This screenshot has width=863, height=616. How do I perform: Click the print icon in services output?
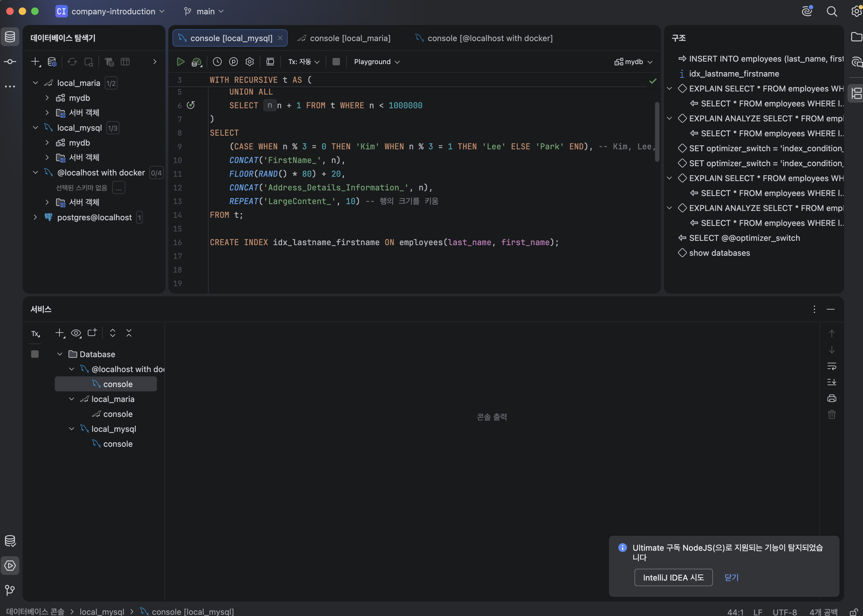[x=832, y=398]
